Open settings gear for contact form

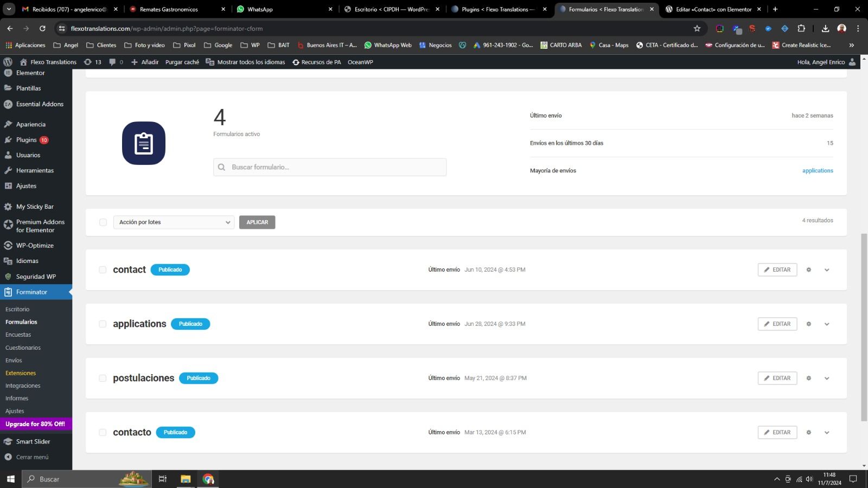(x=808, y=269)
